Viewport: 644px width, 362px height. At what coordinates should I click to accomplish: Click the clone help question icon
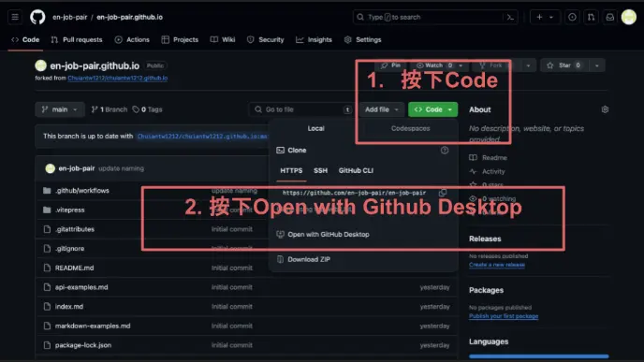445,151
